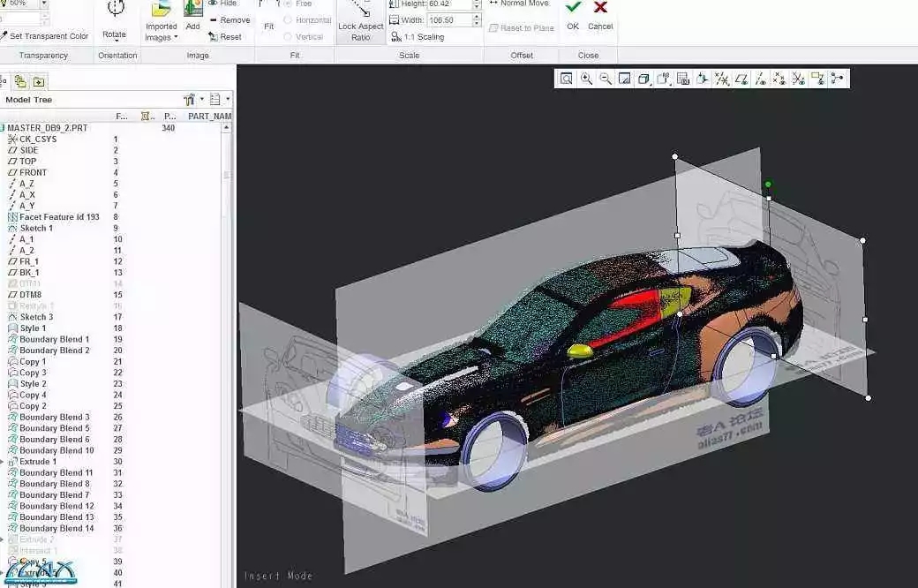918x588 pixels.
Task: Select the zoom-in magnifier in graphics toolbar
Action: [587, 78]
